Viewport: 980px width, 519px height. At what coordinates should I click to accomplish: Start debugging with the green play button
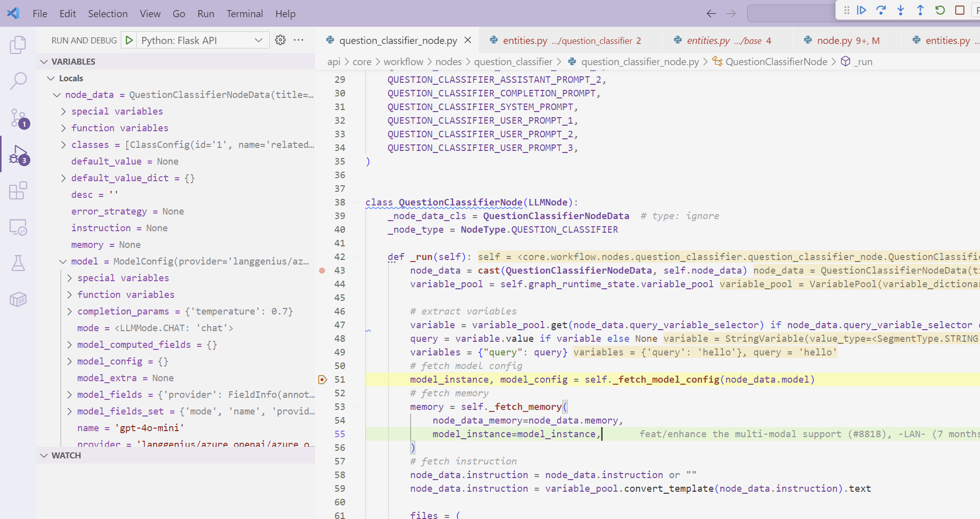coord(129,40)
